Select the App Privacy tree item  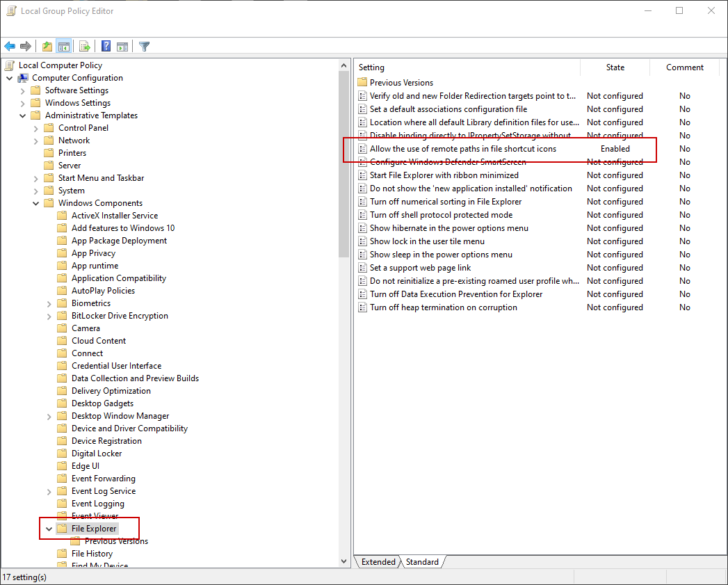(93, 253)
